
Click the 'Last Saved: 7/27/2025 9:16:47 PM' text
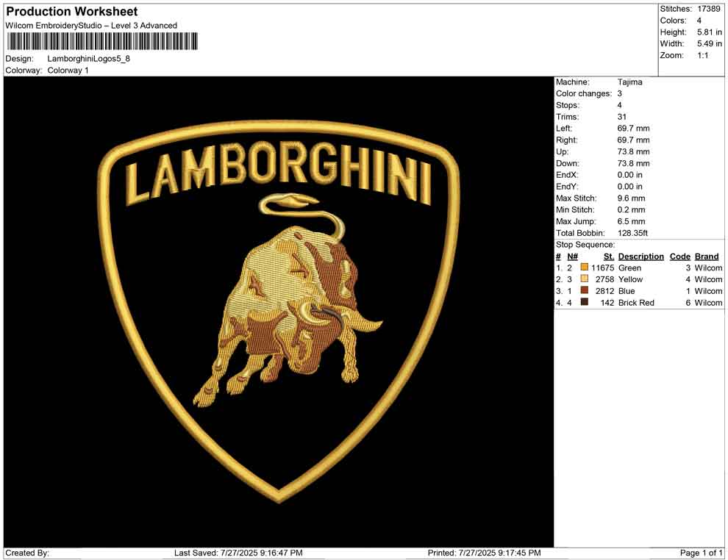click(239, 553)
